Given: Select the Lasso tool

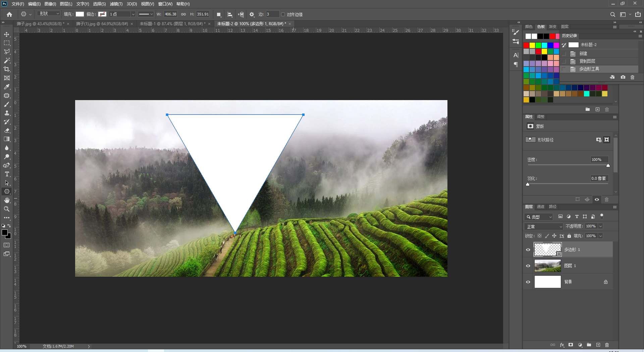Looking at the screenshot, I should tap(7, 52).
